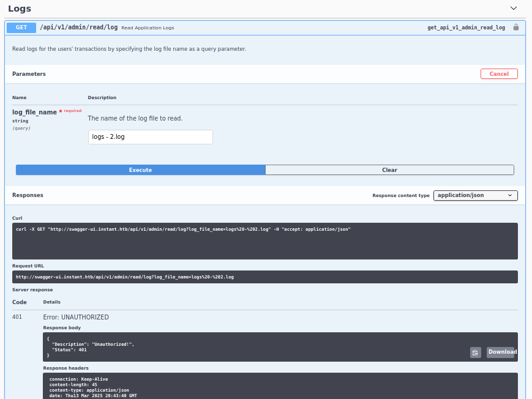
Task: Click the authorization lock icon
Action: click(515, 27)
